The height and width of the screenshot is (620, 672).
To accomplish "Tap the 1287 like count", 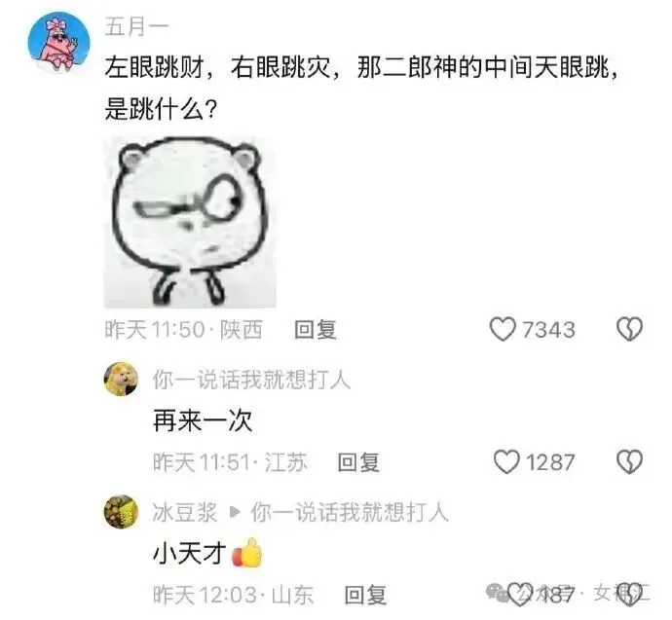I will tap(550, 462).
